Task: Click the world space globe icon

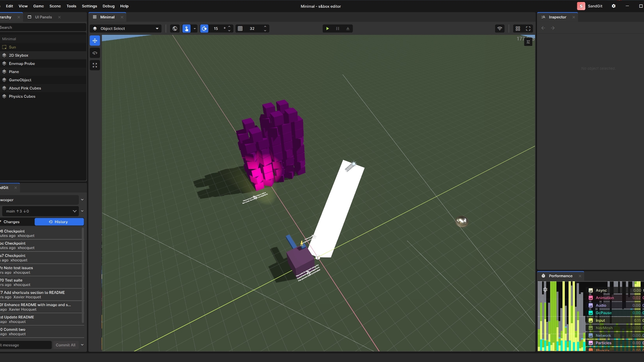Action: click(x=175, y=28)
